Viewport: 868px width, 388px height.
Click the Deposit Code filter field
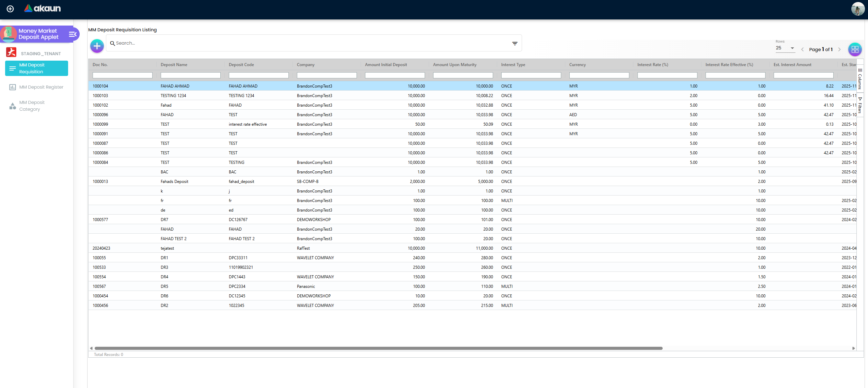point(259,75)
